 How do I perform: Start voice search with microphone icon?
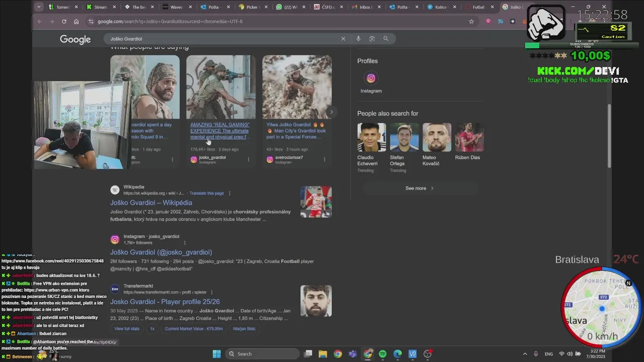[x=358, y=39]
